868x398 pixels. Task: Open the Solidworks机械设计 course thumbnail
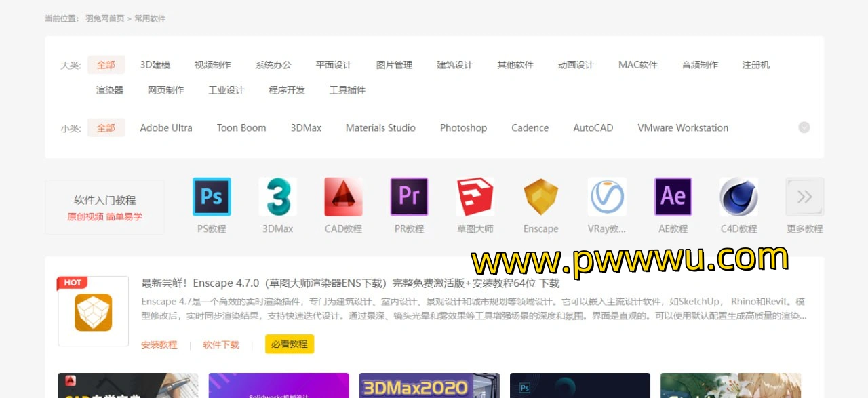tap(279, 385)
